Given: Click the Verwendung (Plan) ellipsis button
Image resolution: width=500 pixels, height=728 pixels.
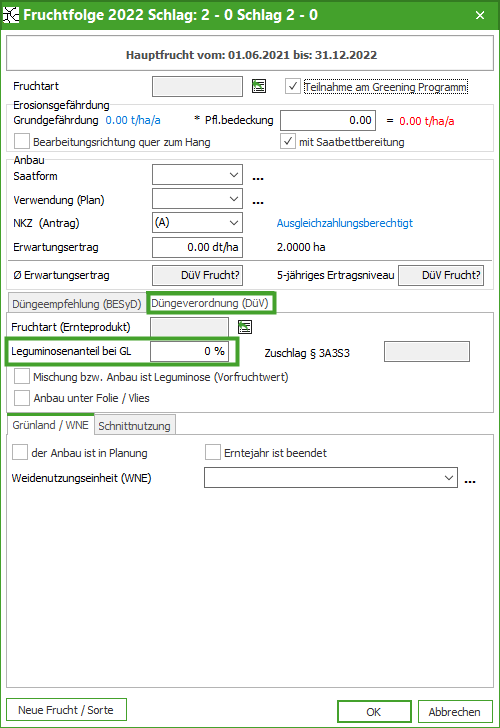Looking at the screenshot, I should 258,201.
